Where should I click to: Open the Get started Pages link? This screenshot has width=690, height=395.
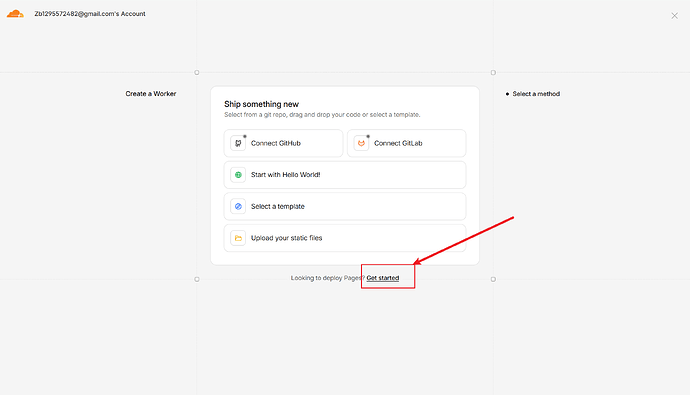383,278
